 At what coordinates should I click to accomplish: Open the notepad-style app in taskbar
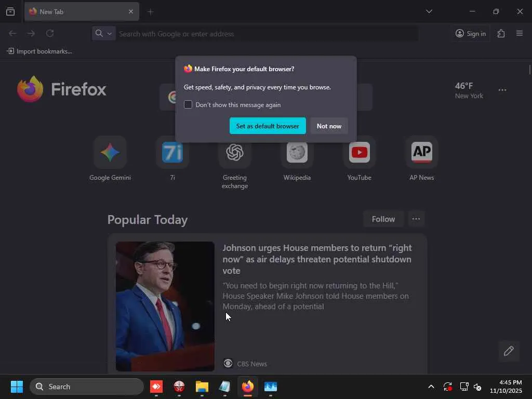[x=224, y=387]
